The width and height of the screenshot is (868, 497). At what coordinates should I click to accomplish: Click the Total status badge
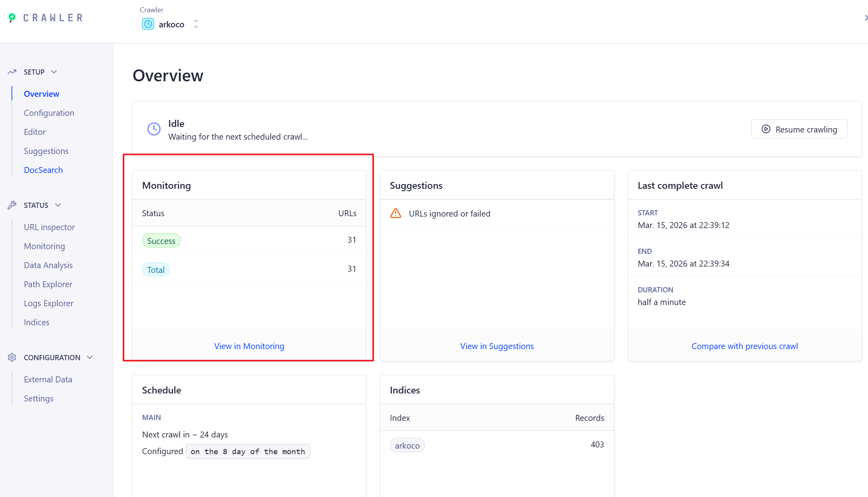point(156,270)
